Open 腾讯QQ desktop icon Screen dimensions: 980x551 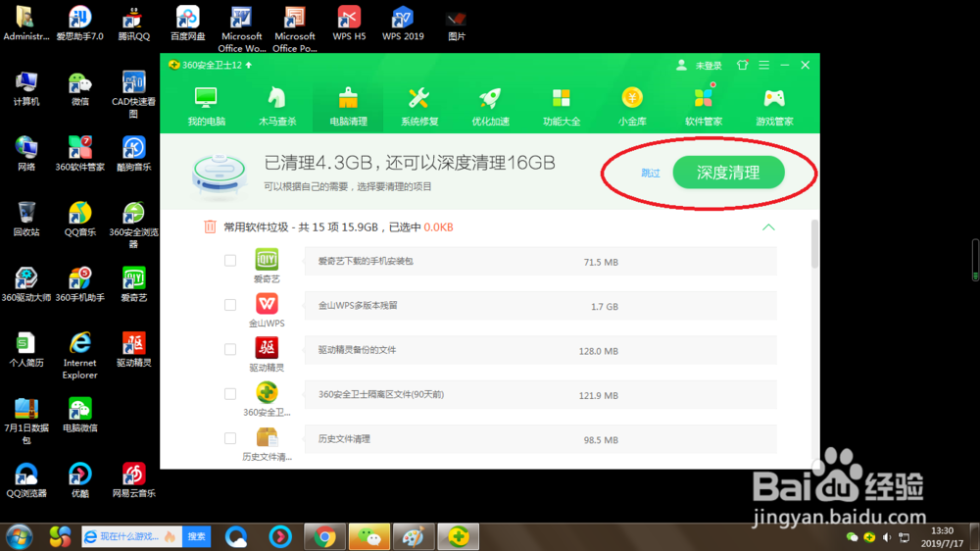[133, 23]
